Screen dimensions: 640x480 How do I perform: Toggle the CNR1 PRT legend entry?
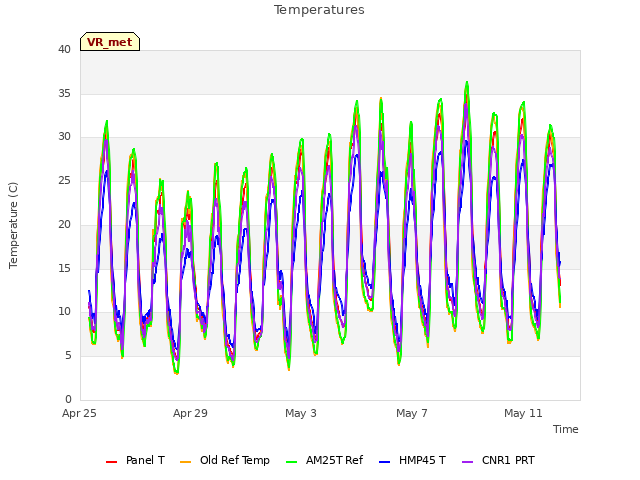click(x=498, y=460)
